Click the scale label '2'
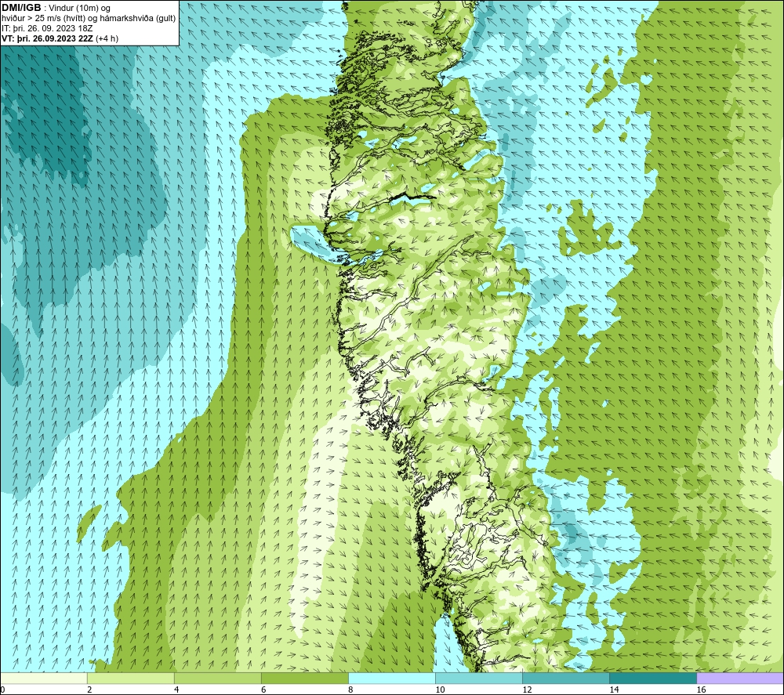 click(89, 690)
